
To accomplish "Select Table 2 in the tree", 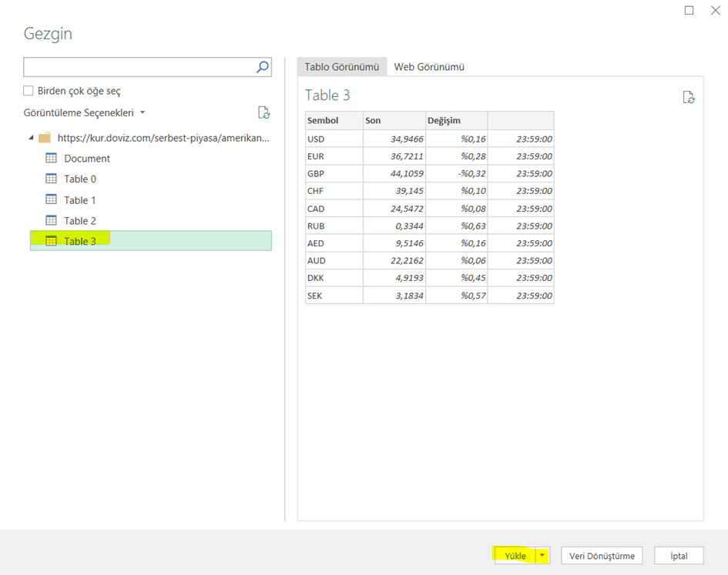I will [x=80, y=221].
